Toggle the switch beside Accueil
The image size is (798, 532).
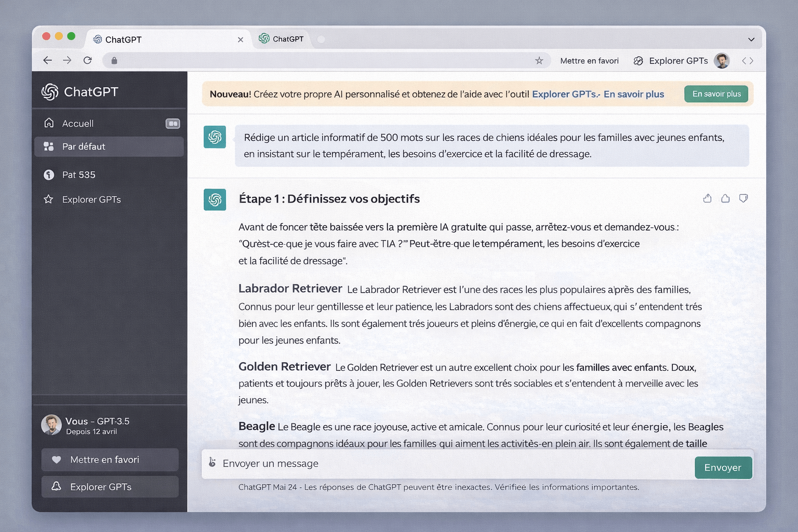(172, 124)
